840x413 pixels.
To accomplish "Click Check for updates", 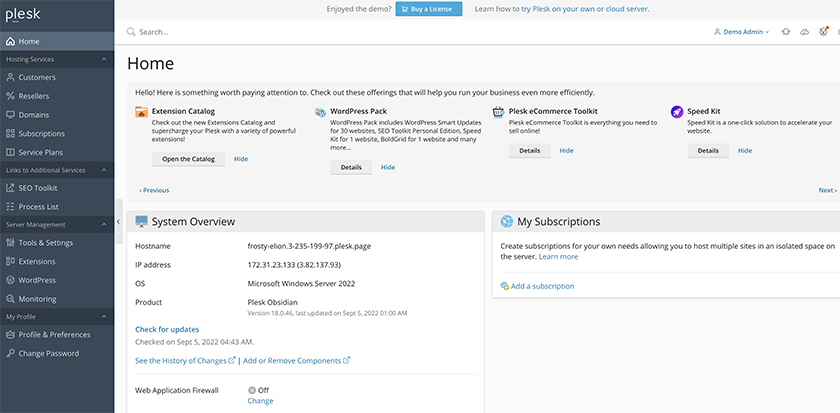I will pos(167,329).
